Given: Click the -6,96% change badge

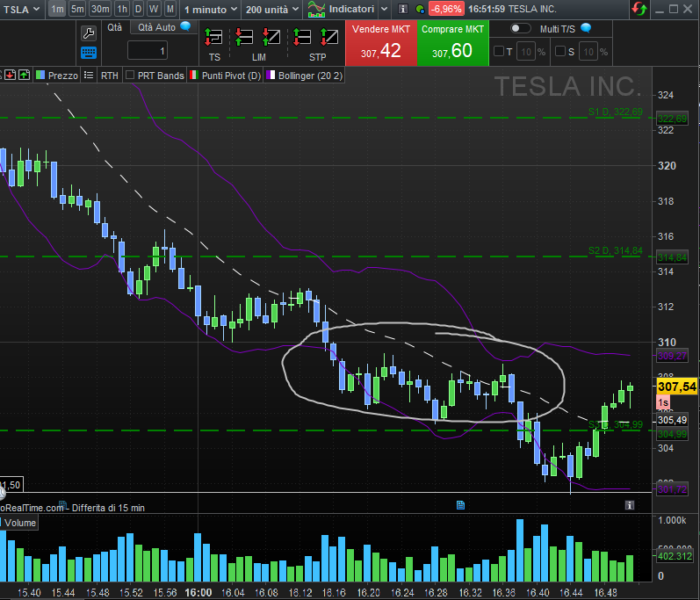Looking at the screenshot, I should click(446, 9).
